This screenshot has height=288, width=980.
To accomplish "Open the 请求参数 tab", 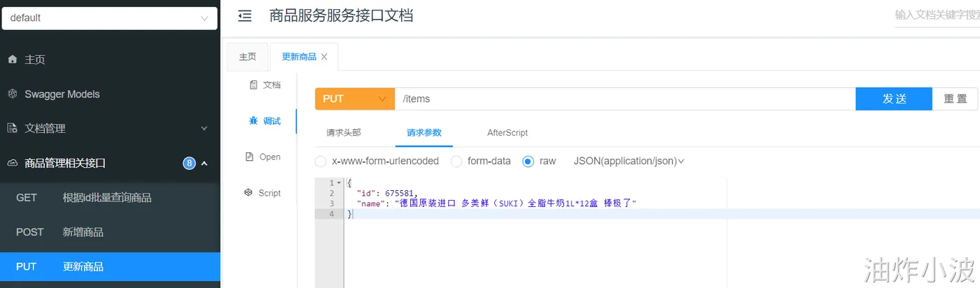I will pyautogui.click(x=424, y=132).
